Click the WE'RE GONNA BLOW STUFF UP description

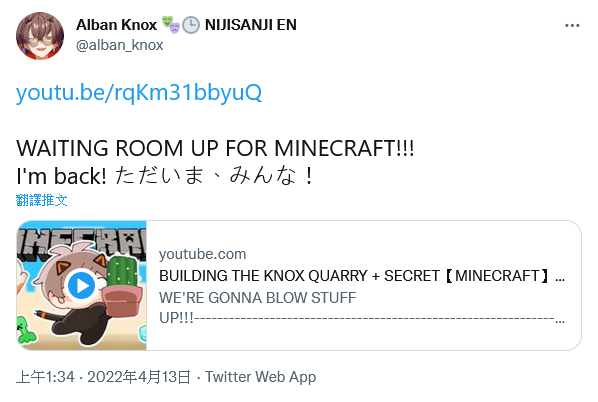click(x=362, y=307)
